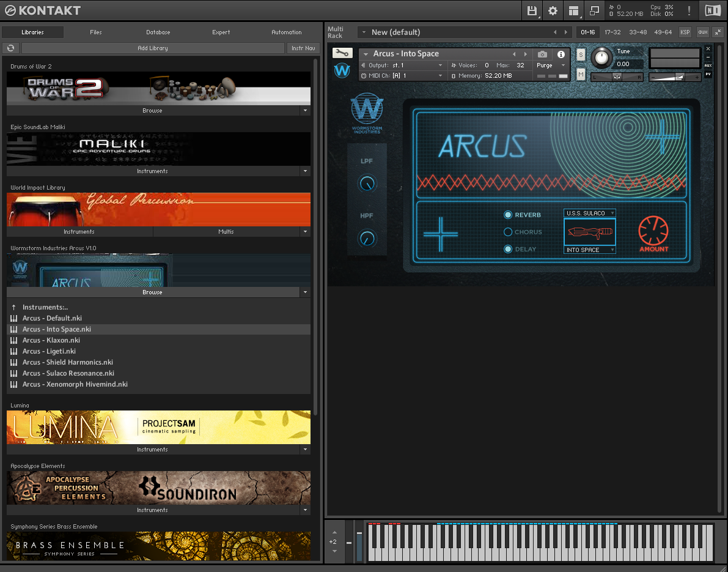Close the Arcus instrument with X
Screen dimensions: 728x572
point(708,48)
